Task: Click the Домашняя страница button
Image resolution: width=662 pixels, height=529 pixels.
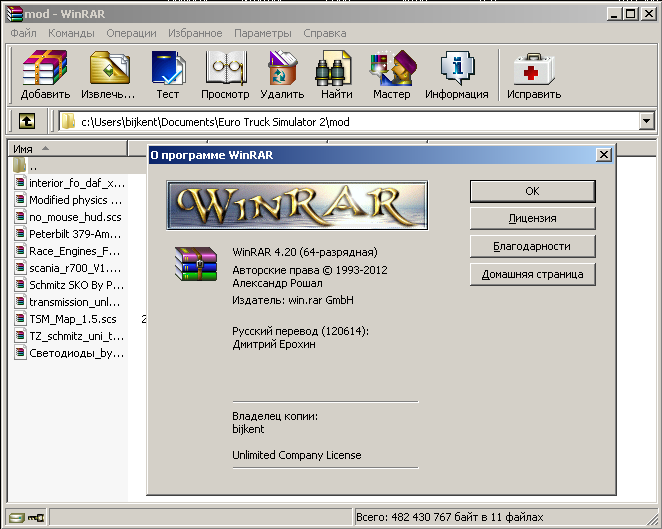Action: (x=532, y=274)
